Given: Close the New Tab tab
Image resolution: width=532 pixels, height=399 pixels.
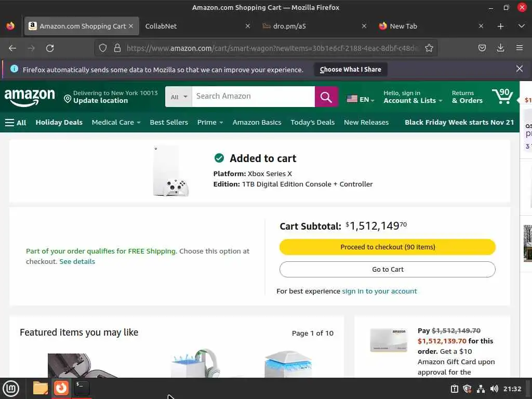Looking at the screenshot, I should 481,26.
